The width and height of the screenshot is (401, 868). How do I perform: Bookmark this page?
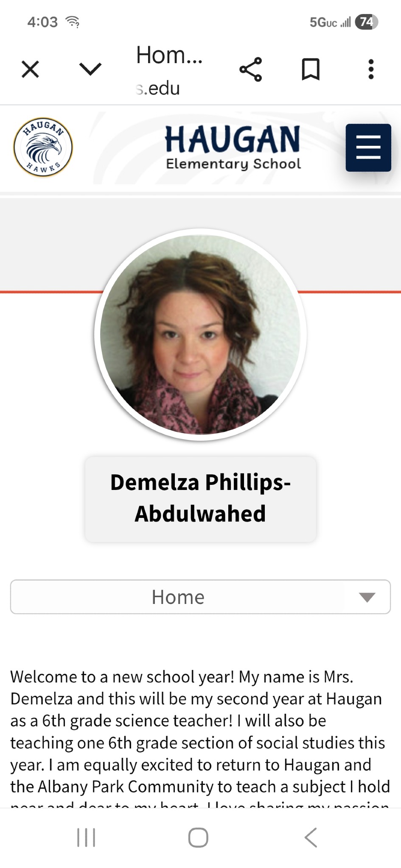(x=311, y=70)
